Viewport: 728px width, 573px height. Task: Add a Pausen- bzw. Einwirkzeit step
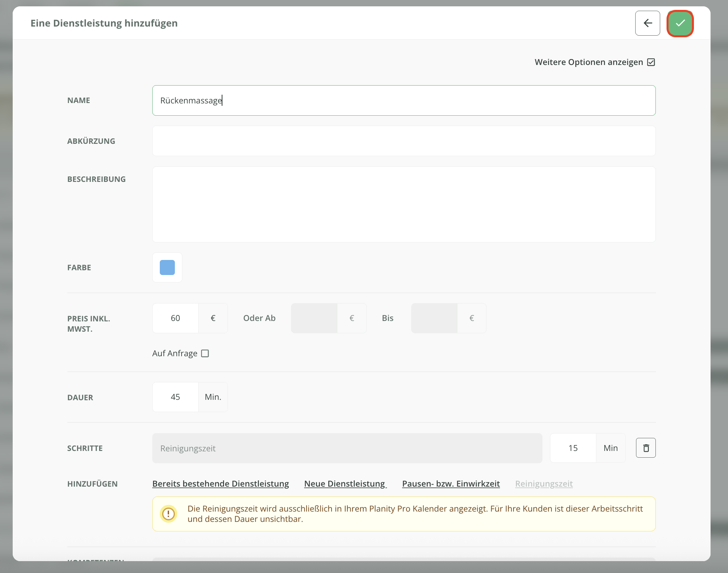451,484
